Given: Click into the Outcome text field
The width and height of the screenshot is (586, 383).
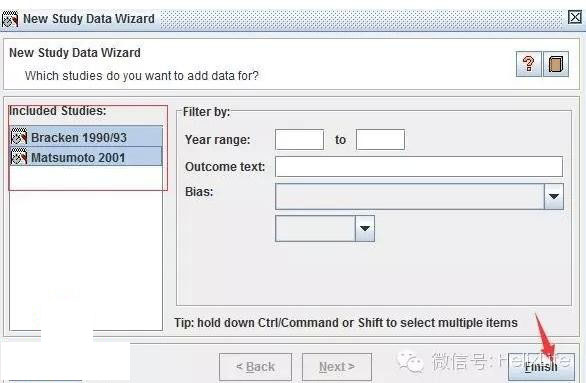Looking at the screenshot, I should click(419, 167).
